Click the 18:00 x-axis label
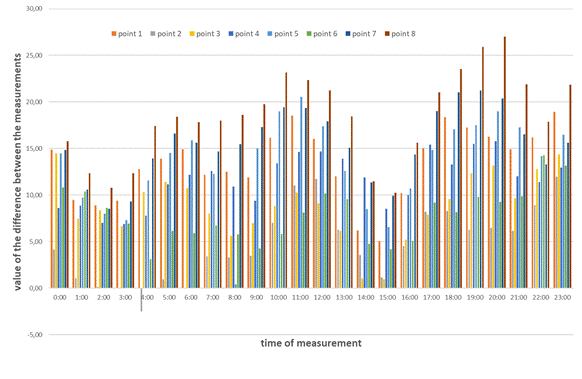The image size is (582, 379). (453, 297)
